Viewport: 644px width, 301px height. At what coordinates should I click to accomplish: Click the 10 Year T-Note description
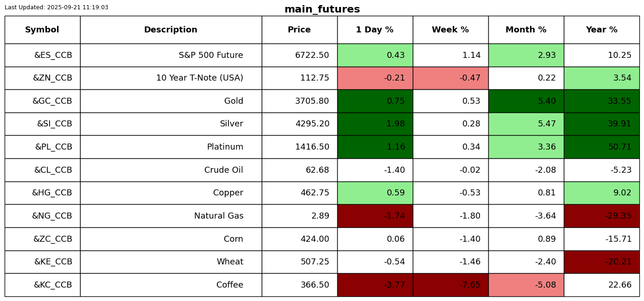[x=200, y=78]
